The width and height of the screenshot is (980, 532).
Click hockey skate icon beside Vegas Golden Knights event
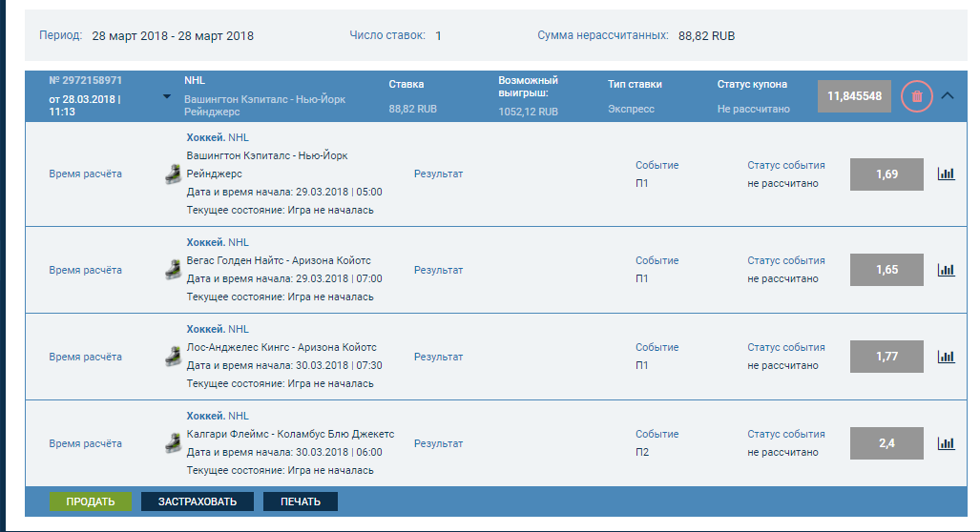tap(173, 270)
